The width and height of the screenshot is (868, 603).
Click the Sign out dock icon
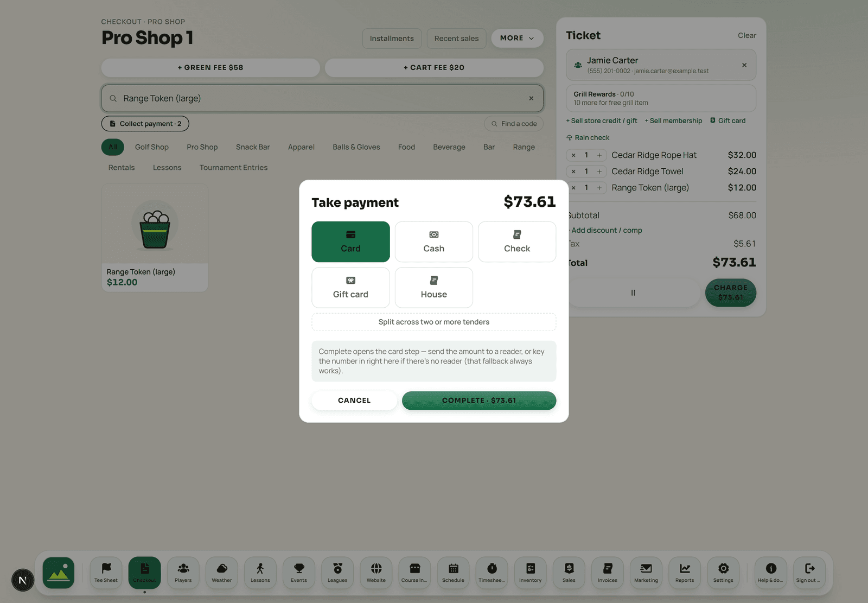pyautogui.click(x=809, y=573)
